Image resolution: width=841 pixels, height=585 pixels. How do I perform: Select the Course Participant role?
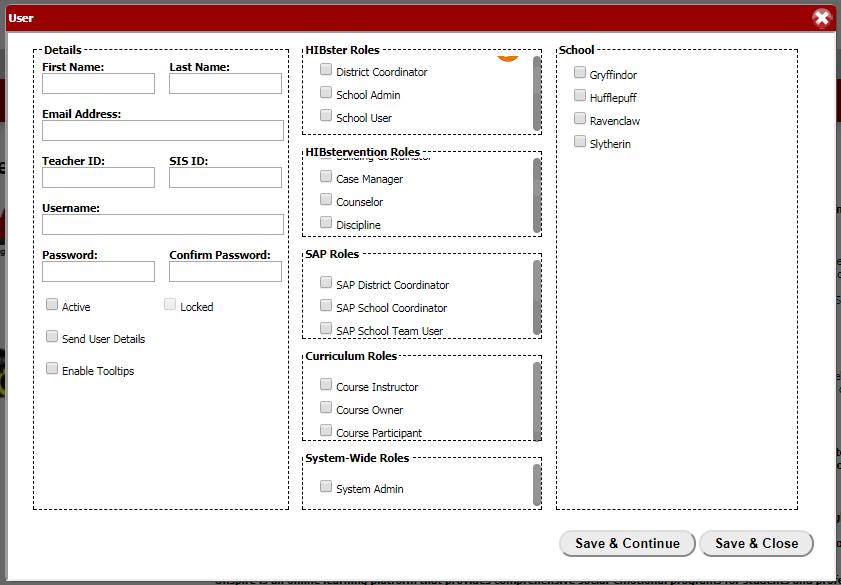tap(326, 430)
